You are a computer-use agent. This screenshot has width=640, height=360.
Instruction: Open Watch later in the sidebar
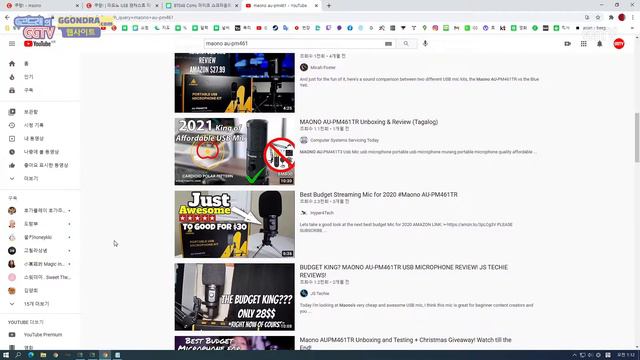(40, 152)
